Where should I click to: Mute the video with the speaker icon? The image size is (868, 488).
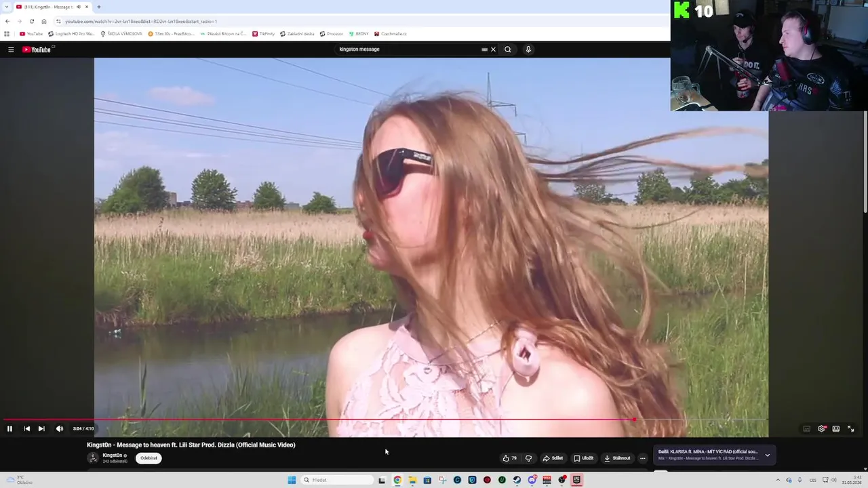pyautogui.click(x=60, y=428)
